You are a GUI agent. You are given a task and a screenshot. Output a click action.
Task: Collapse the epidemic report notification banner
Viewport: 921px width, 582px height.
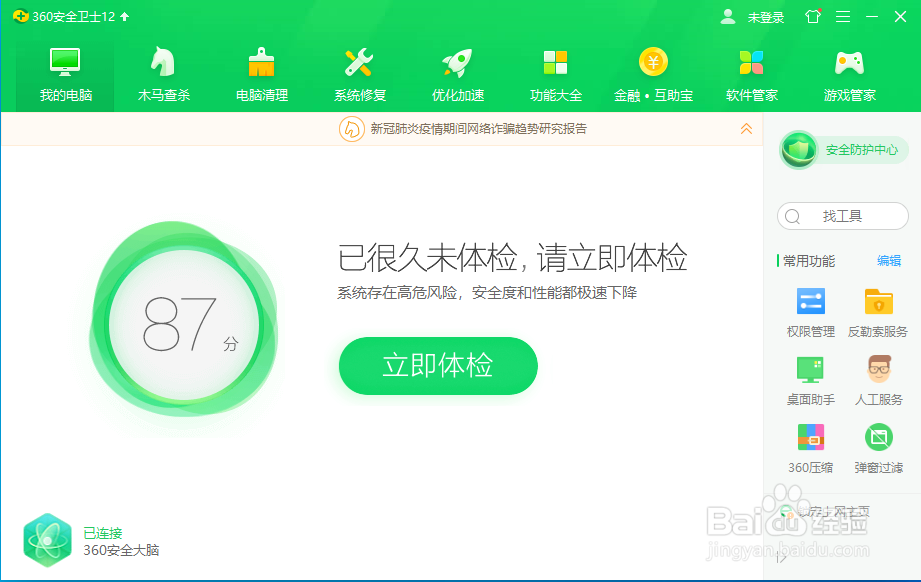tap(745, 129)
